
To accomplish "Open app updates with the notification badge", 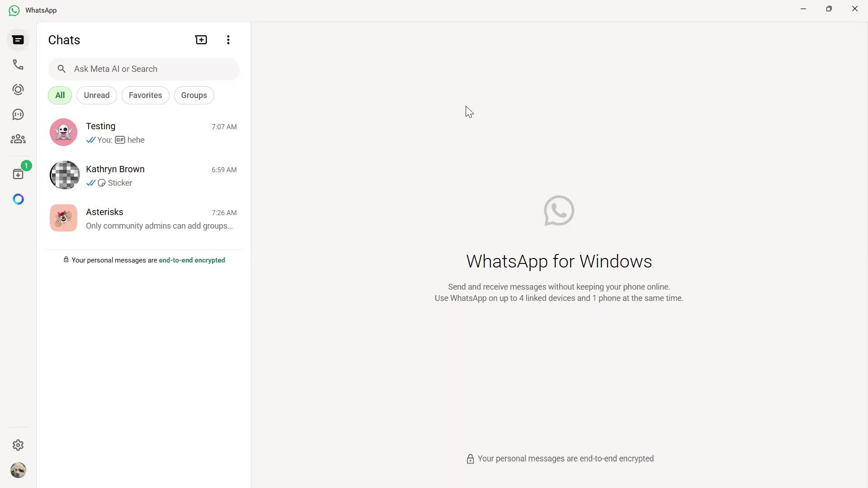I will (18, 174).
